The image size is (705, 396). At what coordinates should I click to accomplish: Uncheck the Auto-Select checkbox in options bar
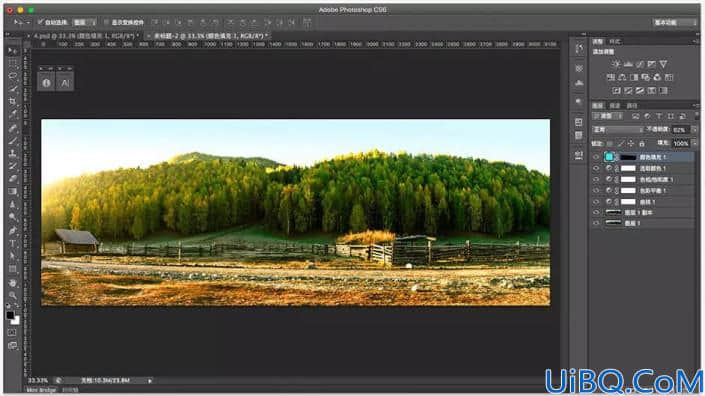coord(40,22)
